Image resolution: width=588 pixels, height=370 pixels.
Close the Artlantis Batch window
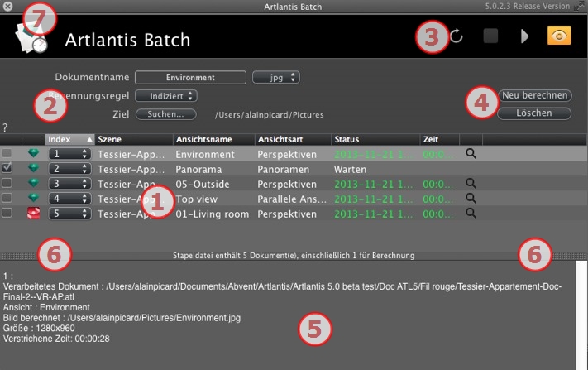click(7, 6)
